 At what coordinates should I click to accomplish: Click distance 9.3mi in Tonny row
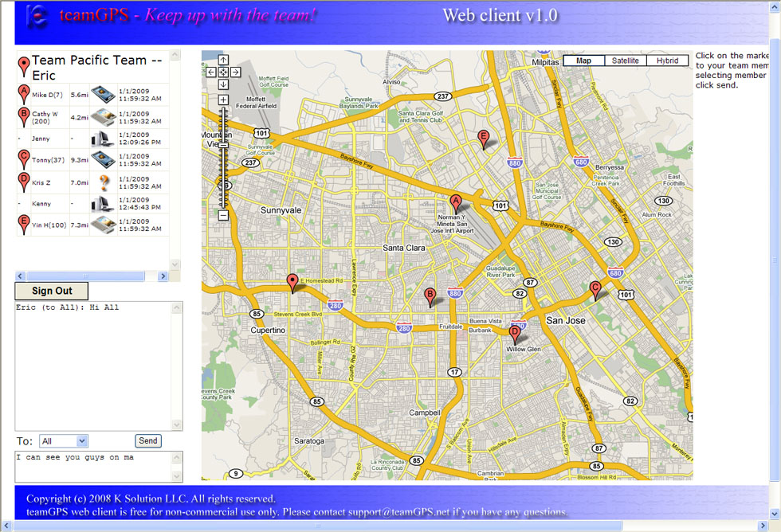(79, 160)
